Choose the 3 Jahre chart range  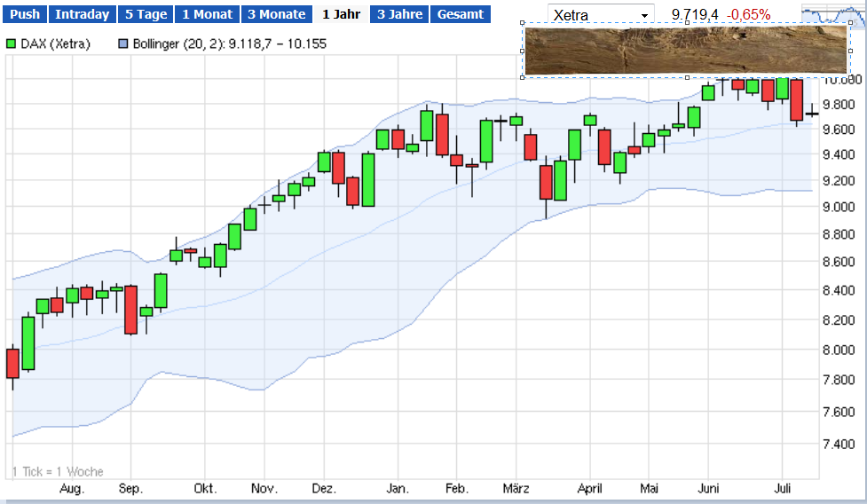[x=399, y=14]
